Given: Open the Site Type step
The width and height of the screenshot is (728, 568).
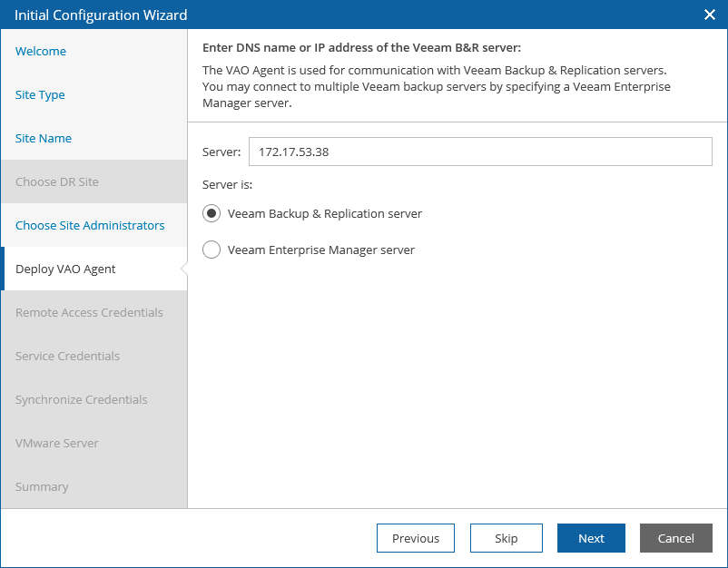Looking at the screenshot, I should pos(40,94).
